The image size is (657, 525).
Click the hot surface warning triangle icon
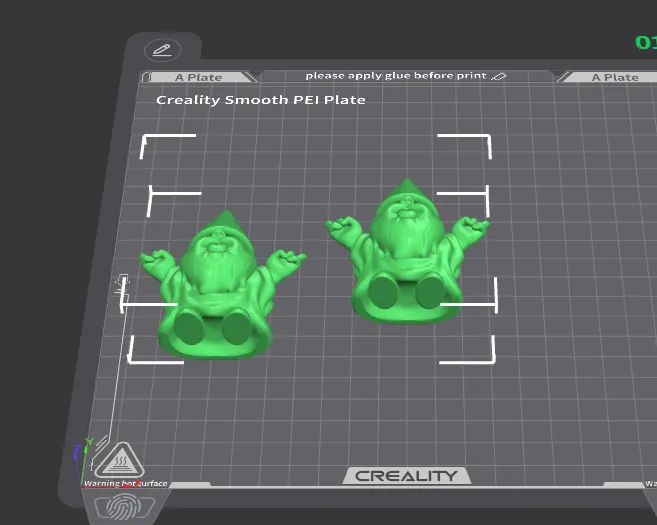click(x=119, y=461)
